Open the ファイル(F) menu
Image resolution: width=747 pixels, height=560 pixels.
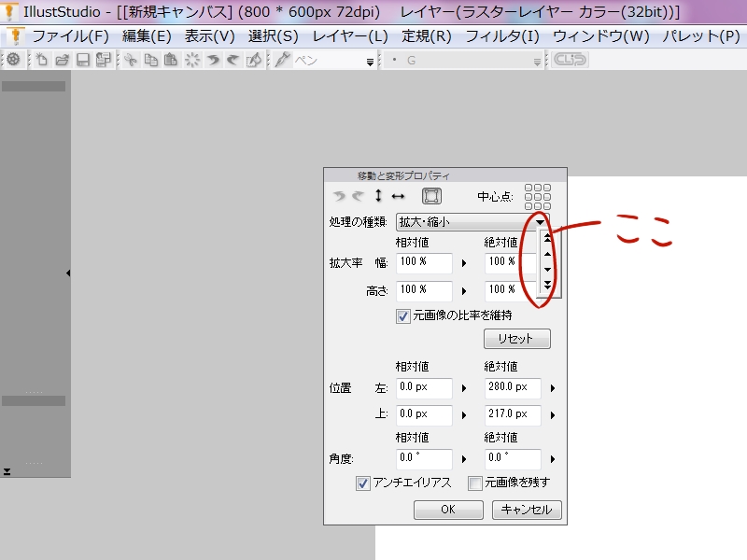click(x=71, y=36)
